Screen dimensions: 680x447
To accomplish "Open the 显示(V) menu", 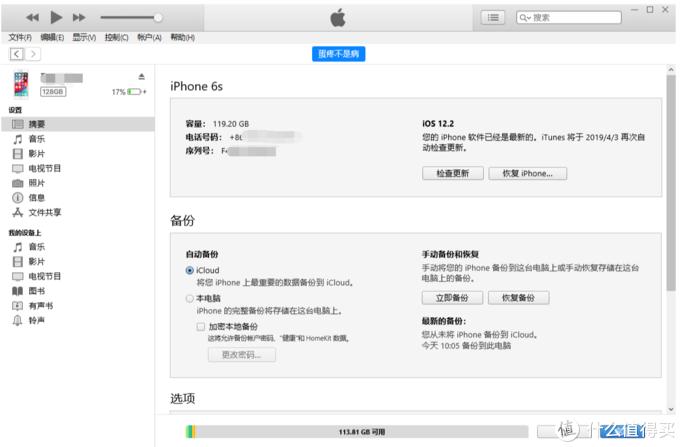I will pyautogui.click(x=84, y=37).
